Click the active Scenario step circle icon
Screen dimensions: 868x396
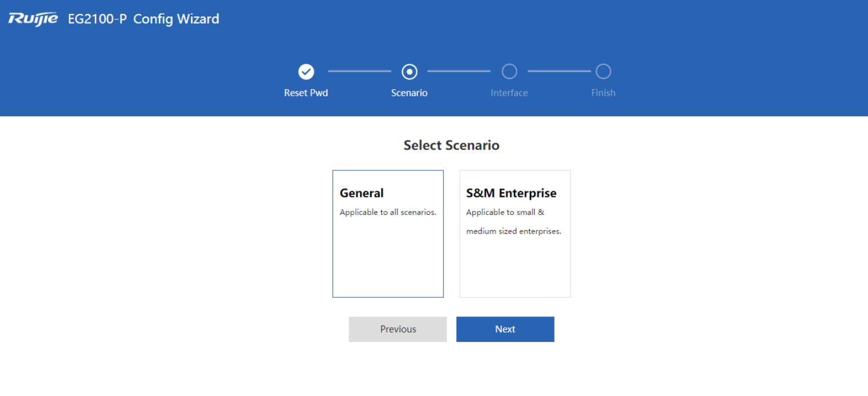(409, 72)
